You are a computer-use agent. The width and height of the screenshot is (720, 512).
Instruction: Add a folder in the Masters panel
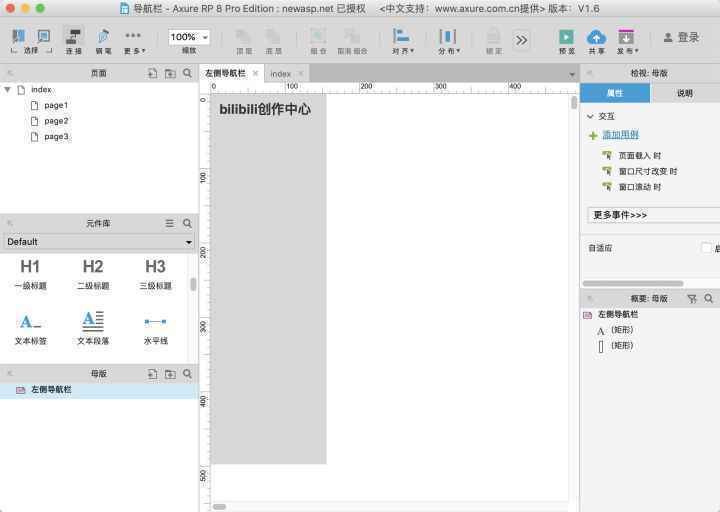pos(170,374)
